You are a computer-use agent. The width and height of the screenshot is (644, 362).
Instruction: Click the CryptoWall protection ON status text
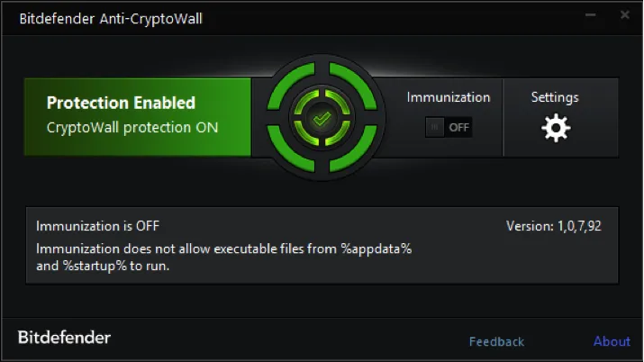(132, 128)
